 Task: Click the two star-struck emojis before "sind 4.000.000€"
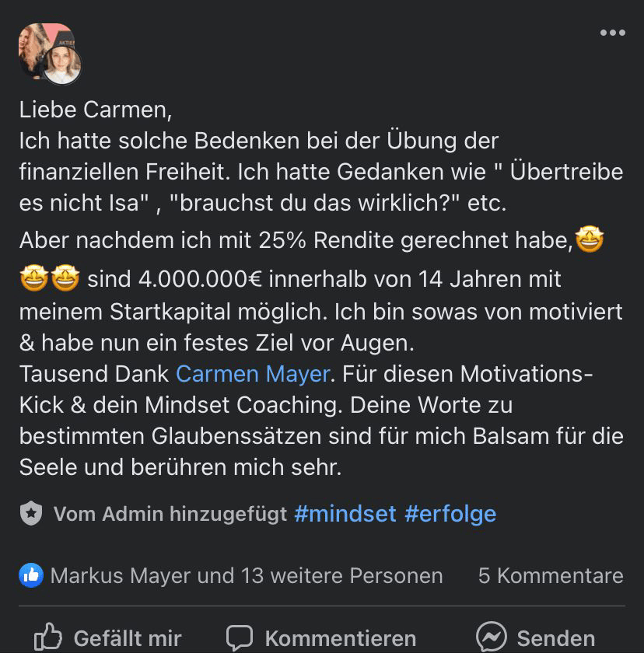pyautogui.click(x=50, y=278)
